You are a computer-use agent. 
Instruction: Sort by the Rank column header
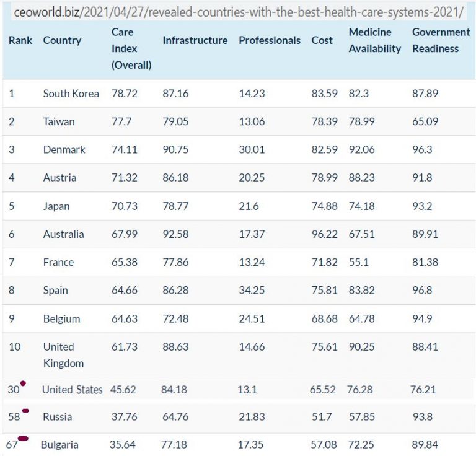pos(20,40)
